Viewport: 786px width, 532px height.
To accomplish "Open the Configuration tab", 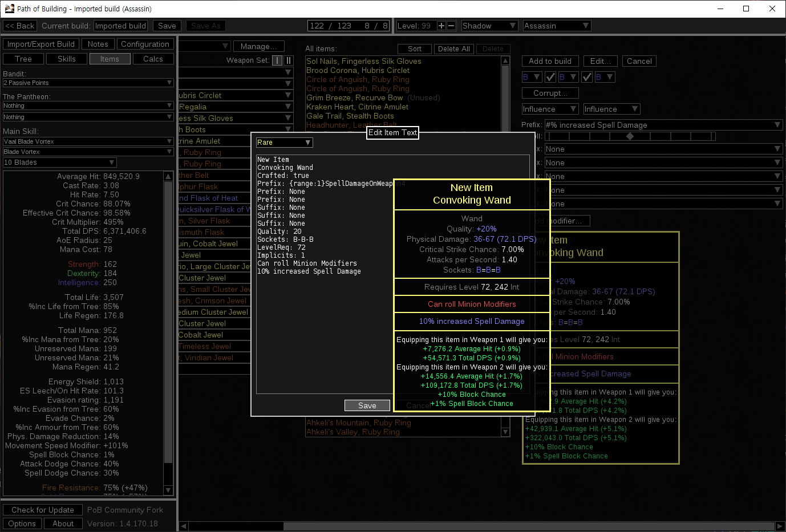I will [145, 44].
